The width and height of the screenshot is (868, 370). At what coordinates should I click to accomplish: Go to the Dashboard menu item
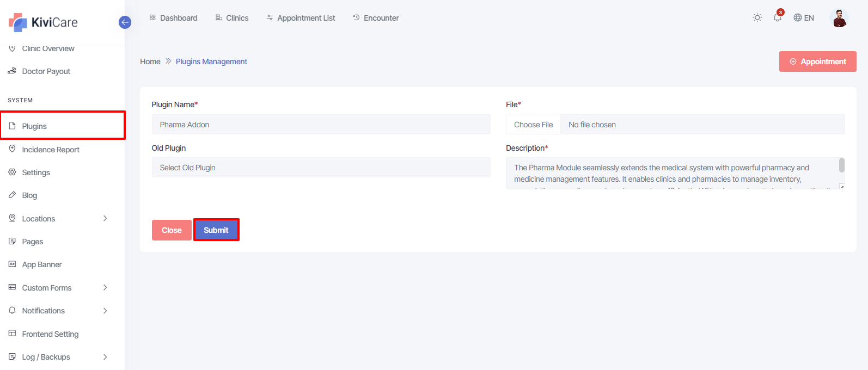coord(173,18)
